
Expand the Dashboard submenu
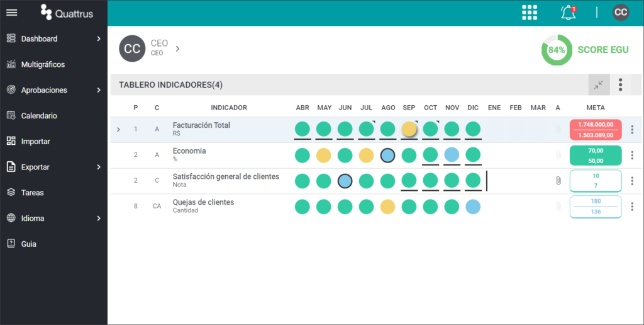99,38
